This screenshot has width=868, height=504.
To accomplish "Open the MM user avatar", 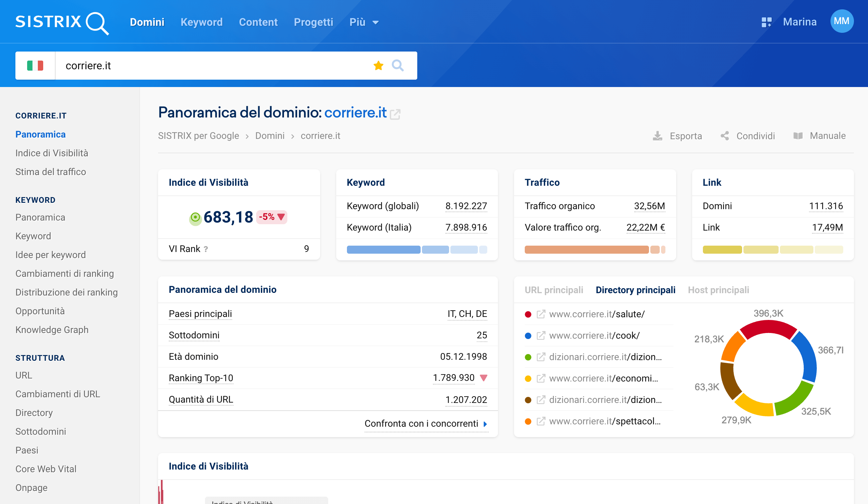I will point(842,21).
